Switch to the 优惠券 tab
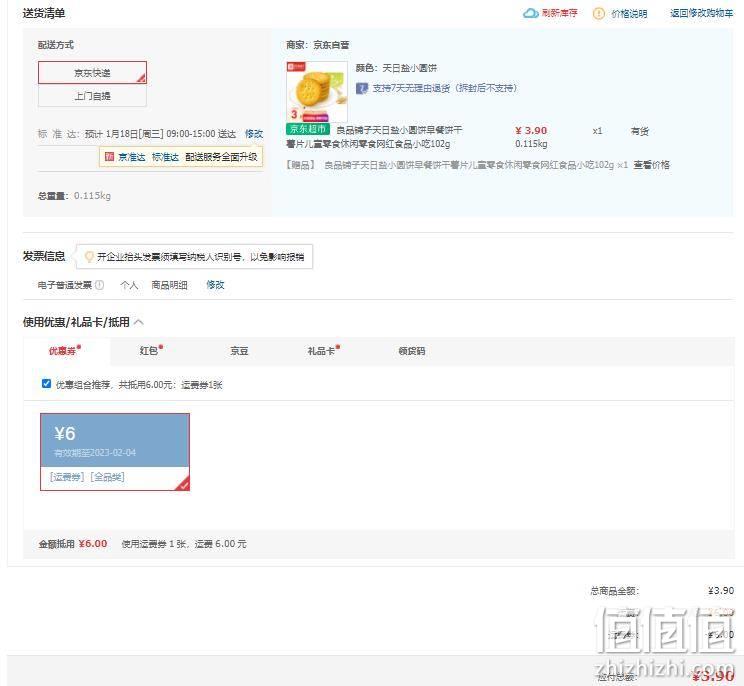This screenshot has width=744, height=686. point(65,351)
